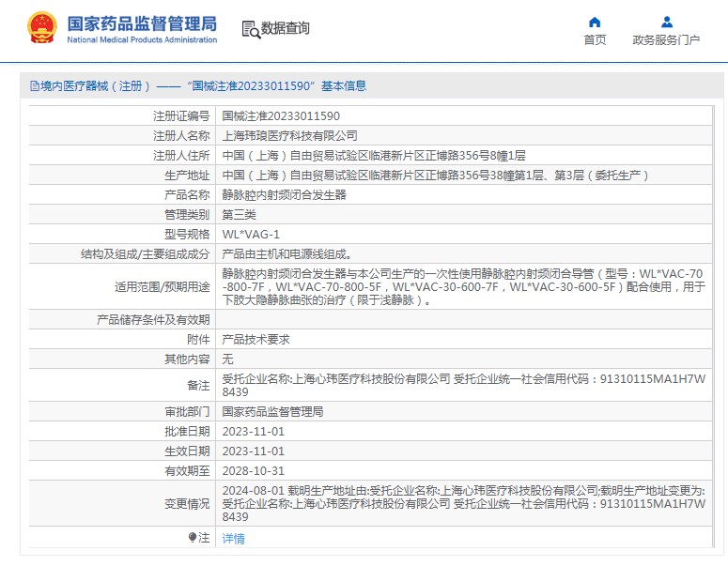
Task: Select expiry date 2028-10-31
Action: click(x=253, y=471)
